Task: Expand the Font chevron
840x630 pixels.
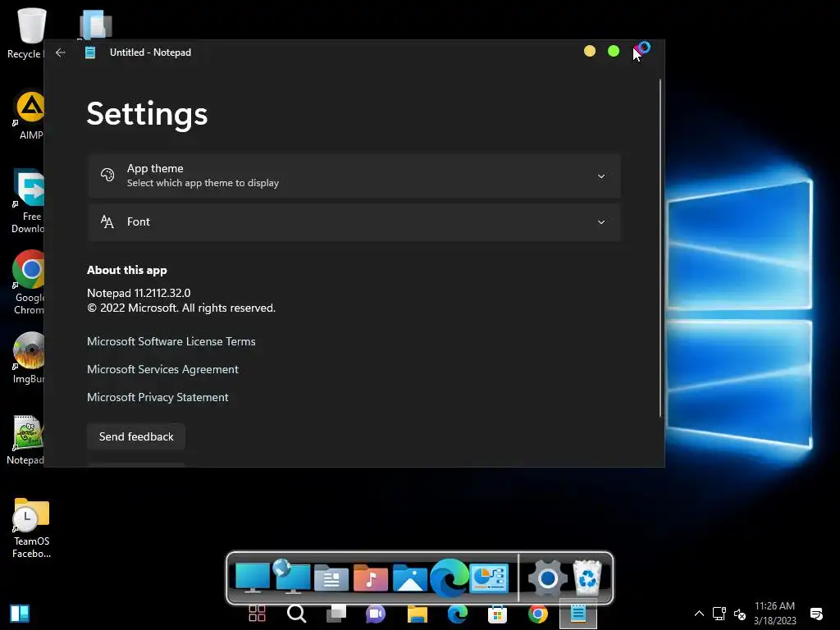Action: pos(601,222)
